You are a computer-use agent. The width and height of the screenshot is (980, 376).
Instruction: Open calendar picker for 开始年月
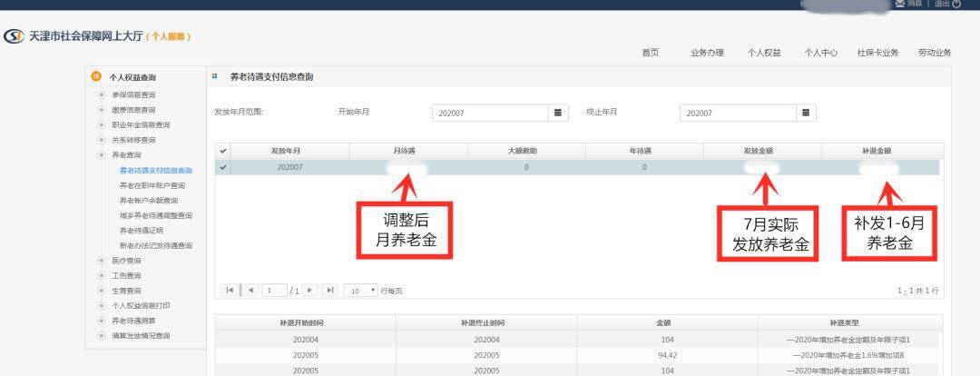pos(559,113)
